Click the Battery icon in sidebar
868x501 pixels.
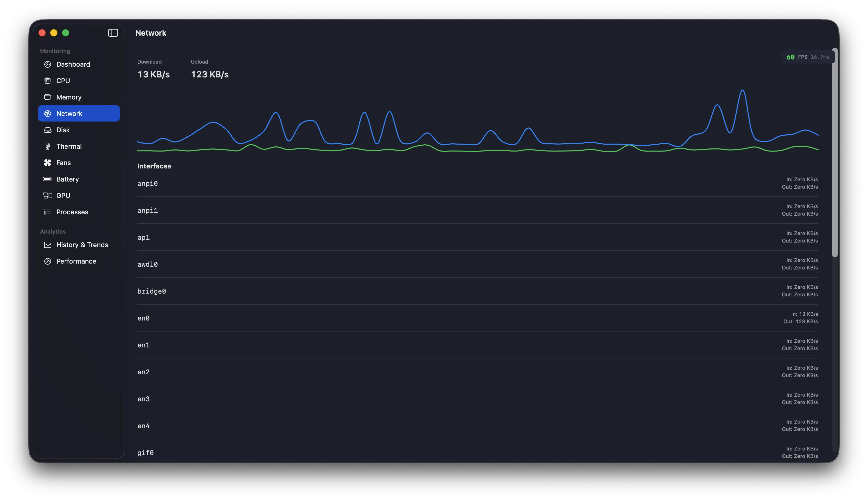coord(47,179)
